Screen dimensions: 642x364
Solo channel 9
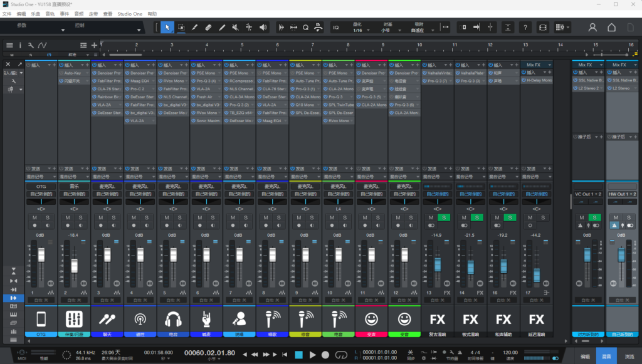[x=312, y=217]
